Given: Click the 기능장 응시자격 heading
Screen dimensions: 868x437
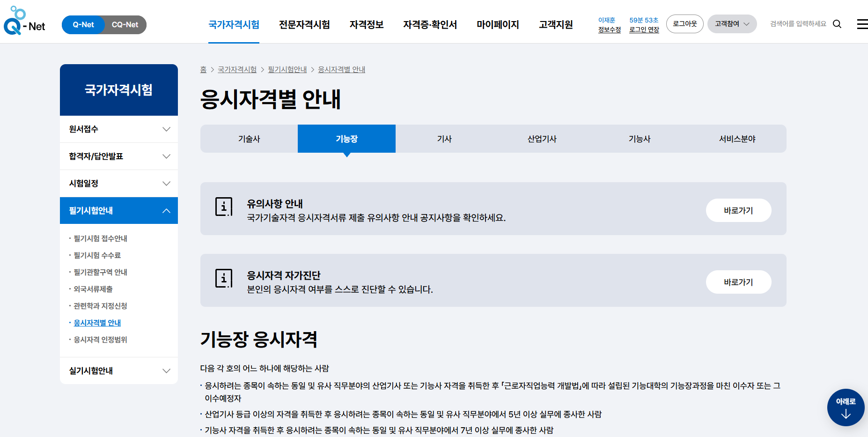Looking at the screenshot, I should (259, 339).
